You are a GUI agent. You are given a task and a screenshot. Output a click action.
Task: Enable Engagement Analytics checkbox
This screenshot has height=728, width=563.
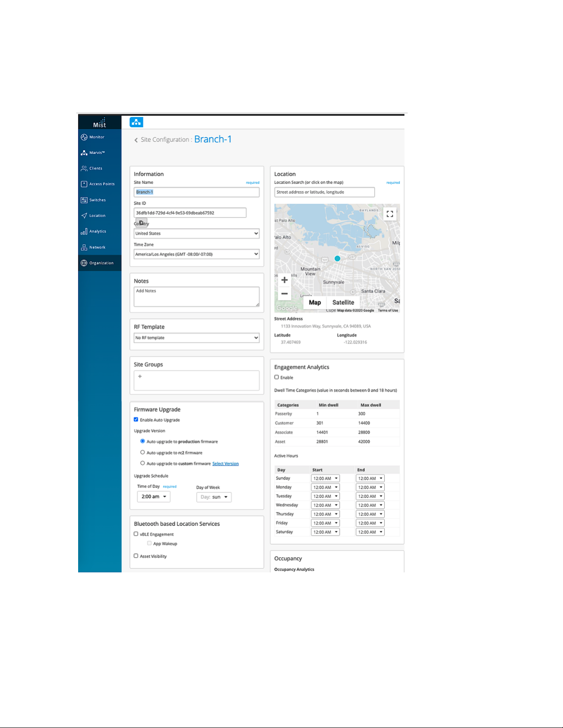click(x=277, y=377)
